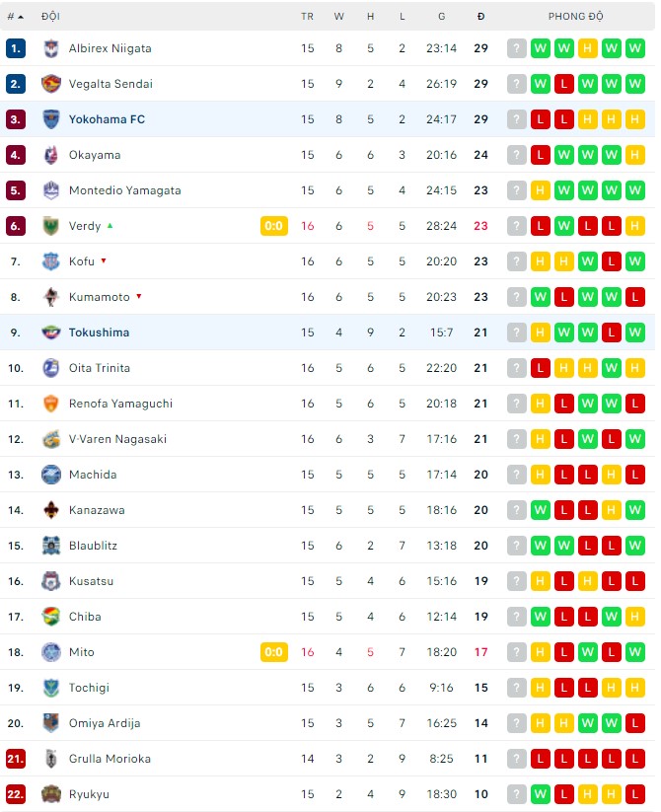Viewport: 661px width, 812px height.
Task: Reveal Verdy's hidden next-match prediction box
Action: (516, 226)
